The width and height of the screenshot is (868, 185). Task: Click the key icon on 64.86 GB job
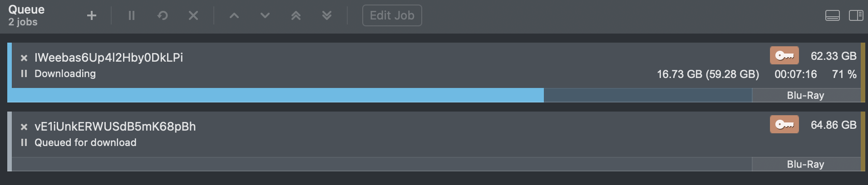(x=784, y=124)
